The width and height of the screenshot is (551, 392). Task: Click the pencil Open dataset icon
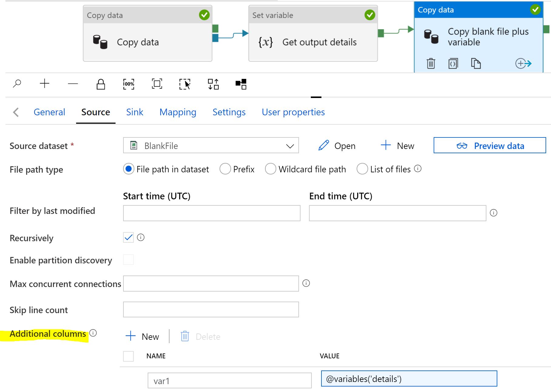[324, 145]
